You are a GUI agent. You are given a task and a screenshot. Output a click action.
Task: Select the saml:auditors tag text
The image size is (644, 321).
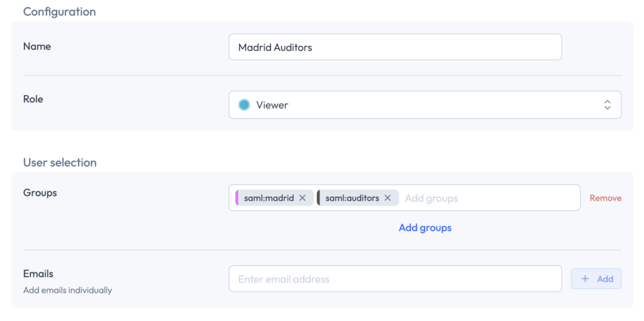(352, 198)
